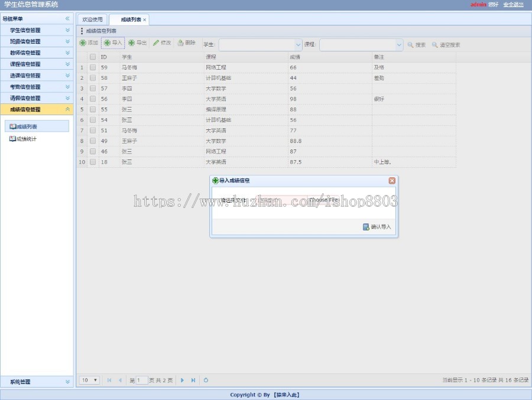Open 成绩统计 in the sidebar

click(x=23, y=139)
